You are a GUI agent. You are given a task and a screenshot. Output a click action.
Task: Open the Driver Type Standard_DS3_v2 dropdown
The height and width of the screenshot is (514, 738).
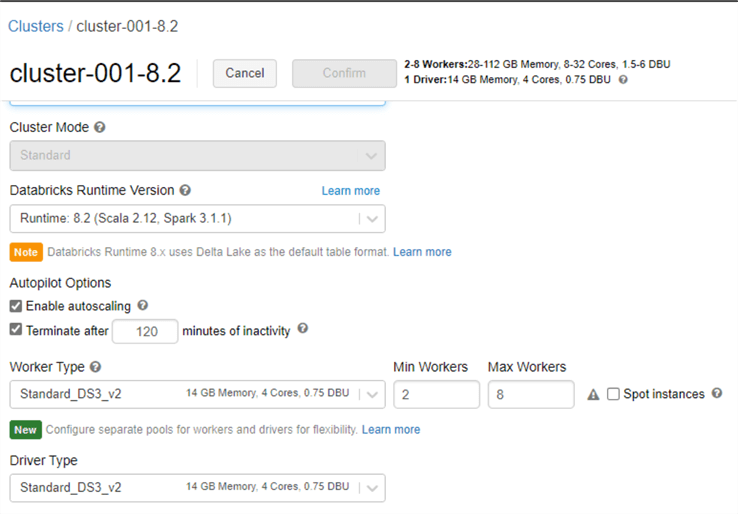click(198, 488)
